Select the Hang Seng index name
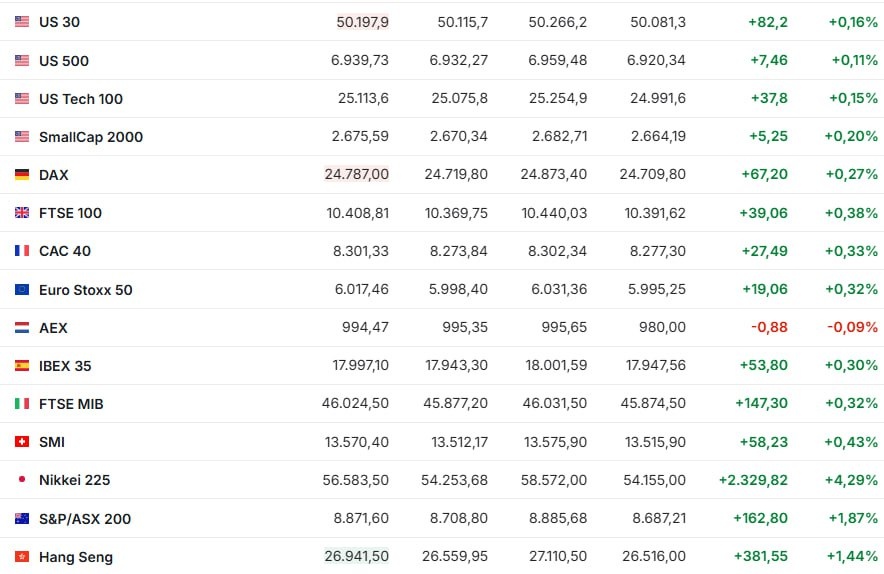 (x=76, y=556)
